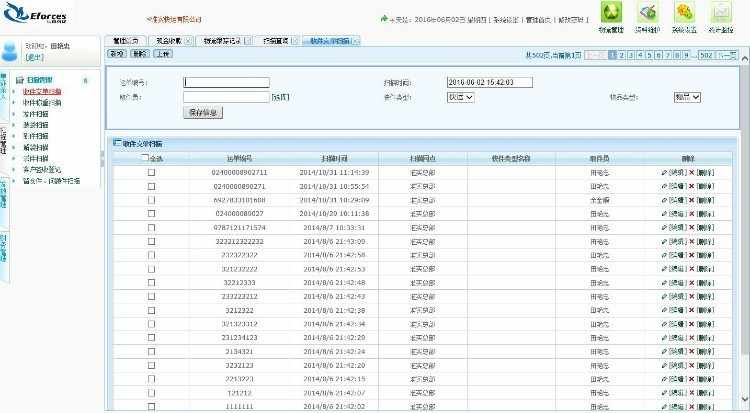750x413 pixels.
Task: Go to page 2 in pagination
Action: click(x=621, y=55)
